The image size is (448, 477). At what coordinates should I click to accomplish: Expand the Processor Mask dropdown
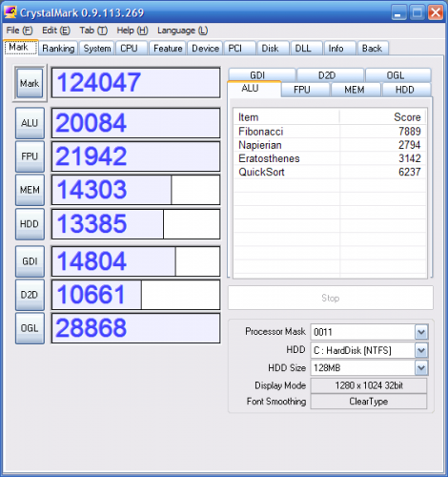click(x=421, y=332)
